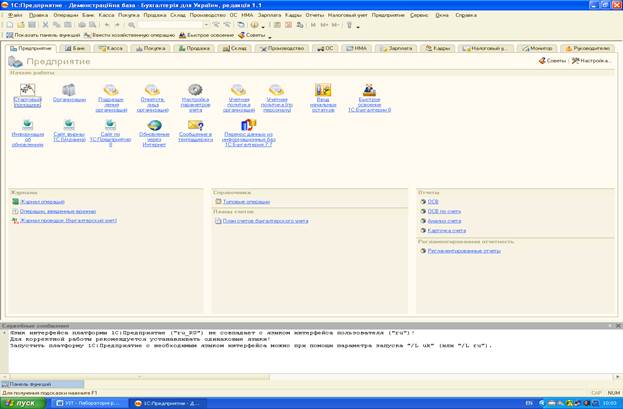The height and width of the screenshot is (409, 623).
Task: Open Настройка параметров учета gear icon
Action: pos(195,90)
